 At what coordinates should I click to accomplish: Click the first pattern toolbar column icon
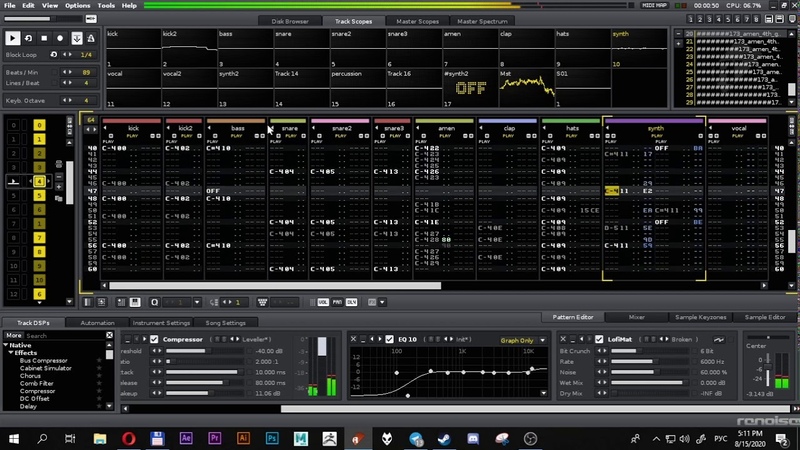88,303
